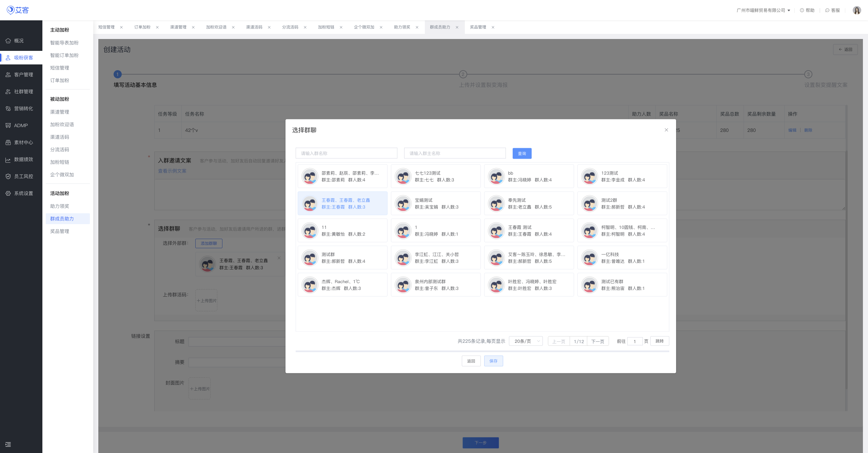Open 员工风控 shield icon
Image resolution: width=868 pixels, height=453 pixels.
8,176
